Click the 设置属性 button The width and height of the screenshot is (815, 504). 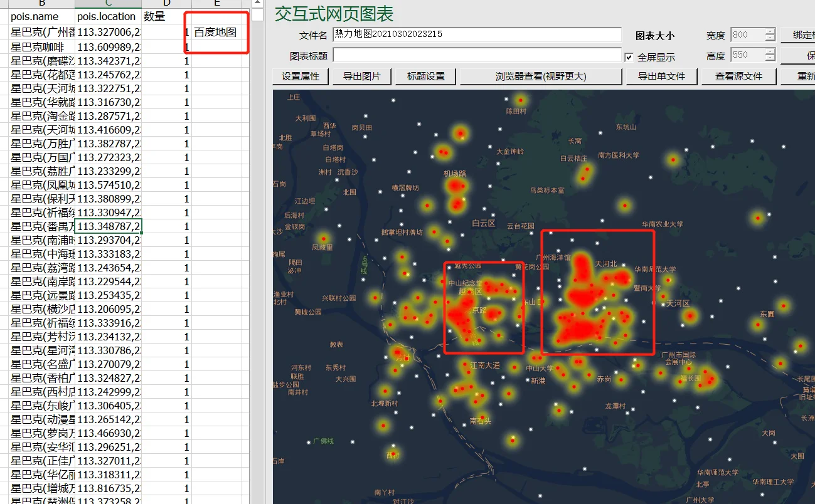coord(301,76)
